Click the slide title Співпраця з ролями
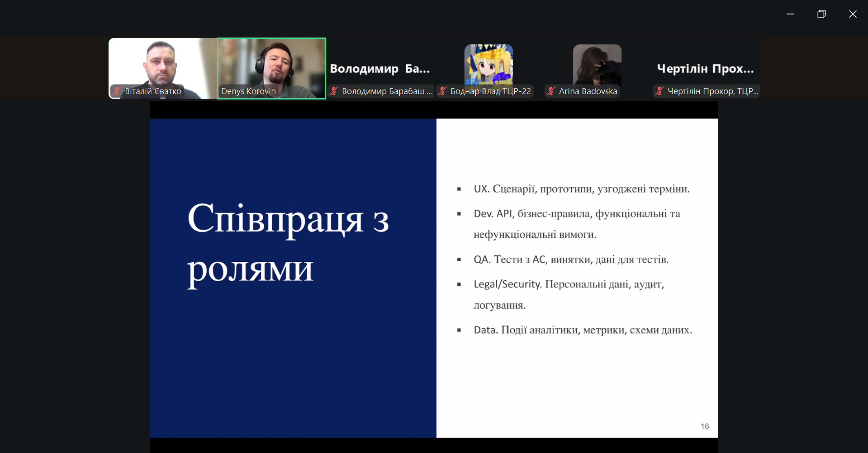This screenshot has width=868, height=453. coord(288,243)
